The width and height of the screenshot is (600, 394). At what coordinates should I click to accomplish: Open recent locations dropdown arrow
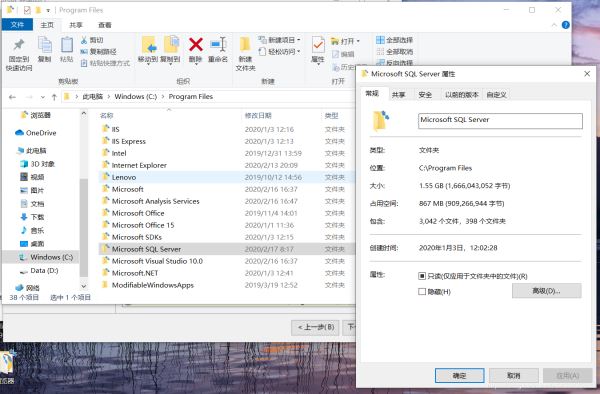[x=42, y=97]
